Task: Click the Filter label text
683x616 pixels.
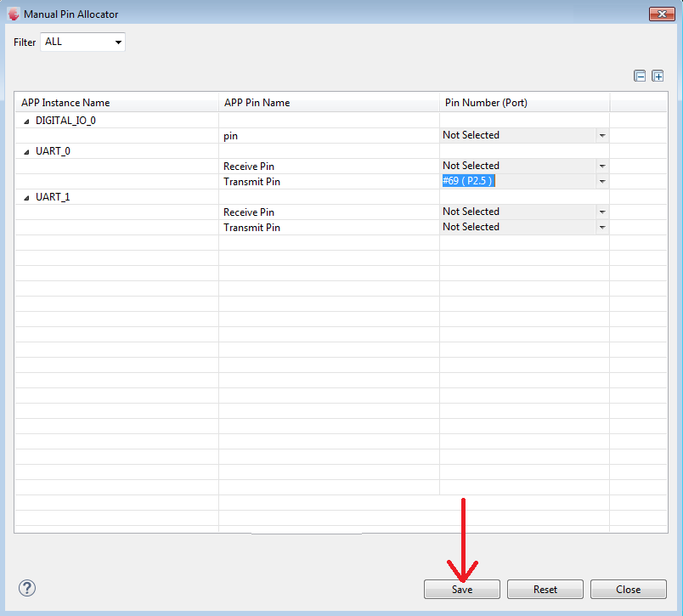Action: [x=25, y=42]
